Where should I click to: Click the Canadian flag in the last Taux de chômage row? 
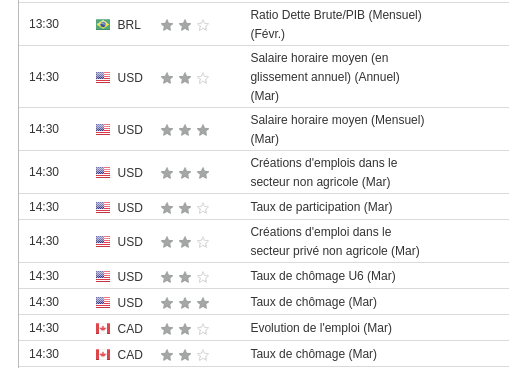[x=103, y=355]
